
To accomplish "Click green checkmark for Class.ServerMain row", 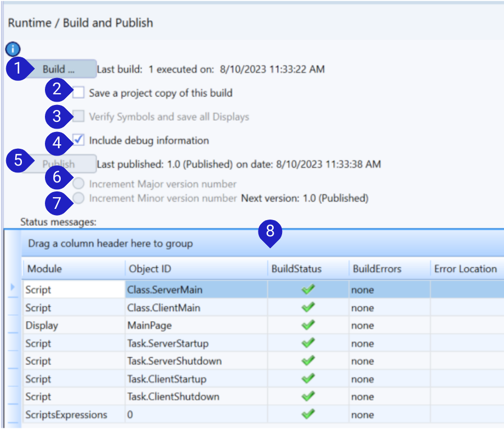I will pos(308,290).
